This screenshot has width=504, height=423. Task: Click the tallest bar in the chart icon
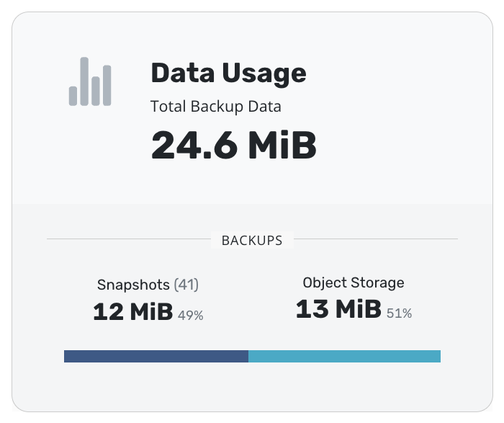(x=84, y=81)
